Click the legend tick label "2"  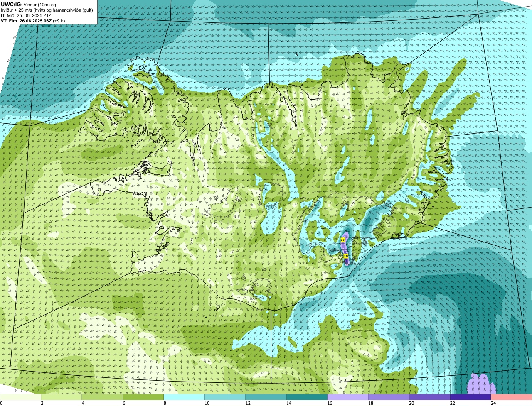coord(42,403)
